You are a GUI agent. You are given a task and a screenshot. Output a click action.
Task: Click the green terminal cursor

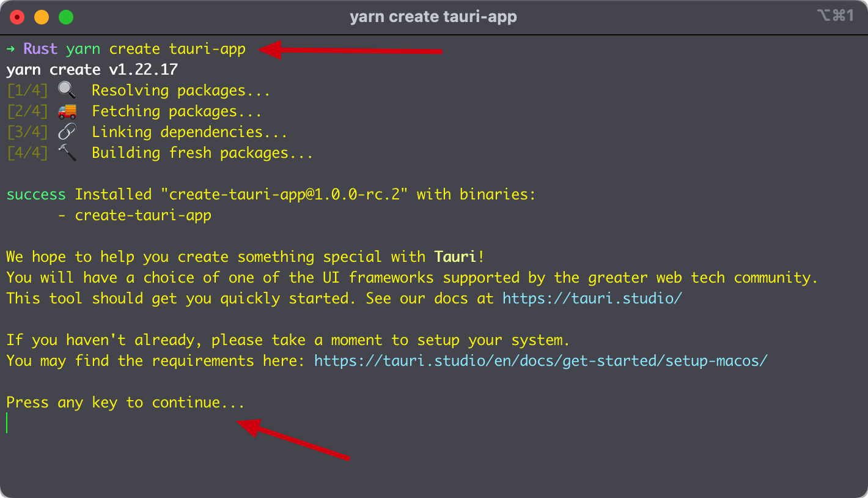coord(7,423)
